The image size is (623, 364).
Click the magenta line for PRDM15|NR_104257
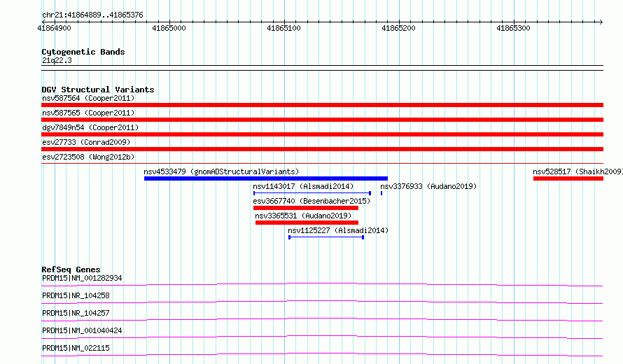coord(322,319)
